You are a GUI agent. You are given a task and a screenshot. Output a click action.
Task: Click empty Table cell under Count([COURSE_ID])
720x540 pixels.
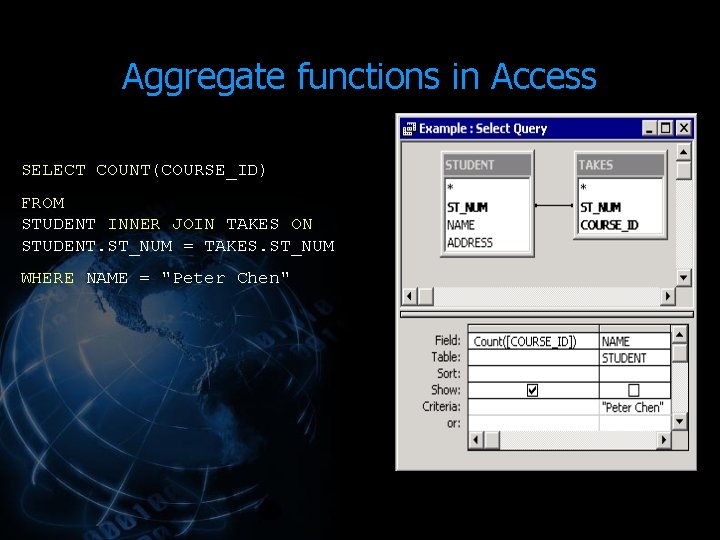tap(534, 358)
